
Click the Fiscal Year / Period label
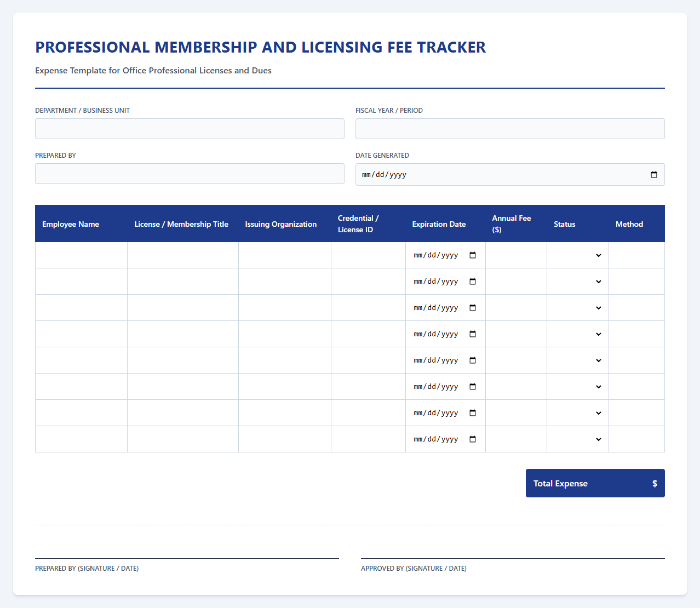click(x=389, y=111)
